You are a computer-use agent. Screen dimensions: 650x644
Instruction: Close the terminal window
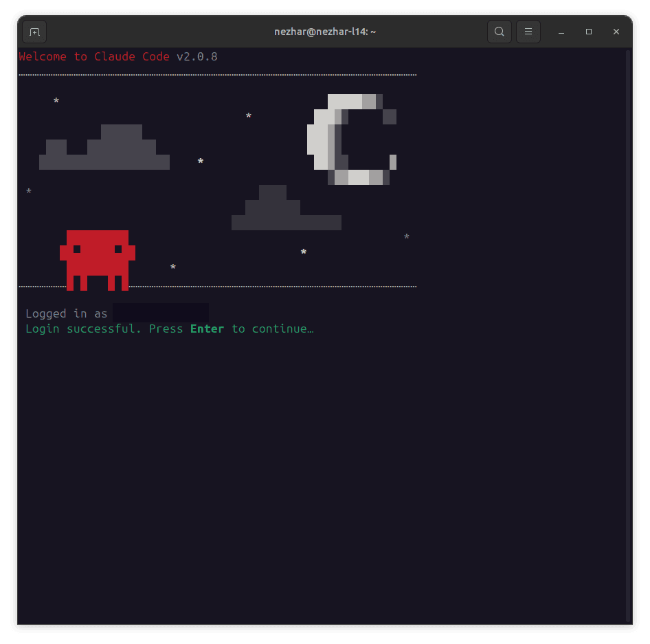(616, 32)
